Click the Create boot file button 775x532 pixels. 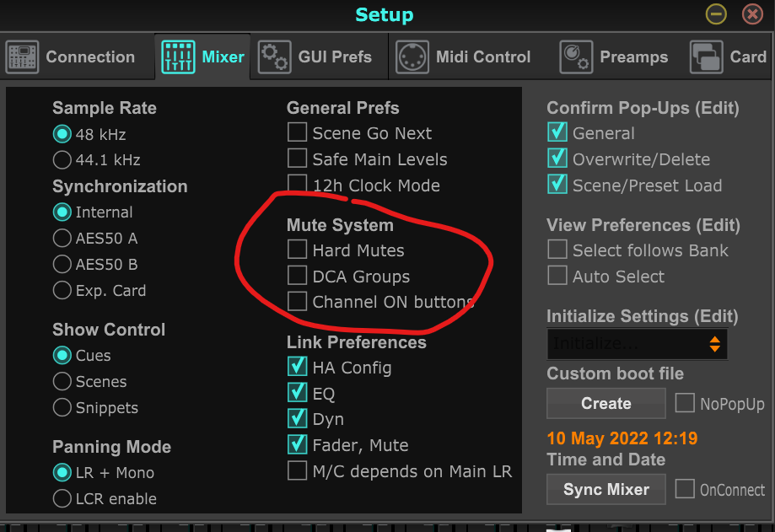[x=606, y=403]
